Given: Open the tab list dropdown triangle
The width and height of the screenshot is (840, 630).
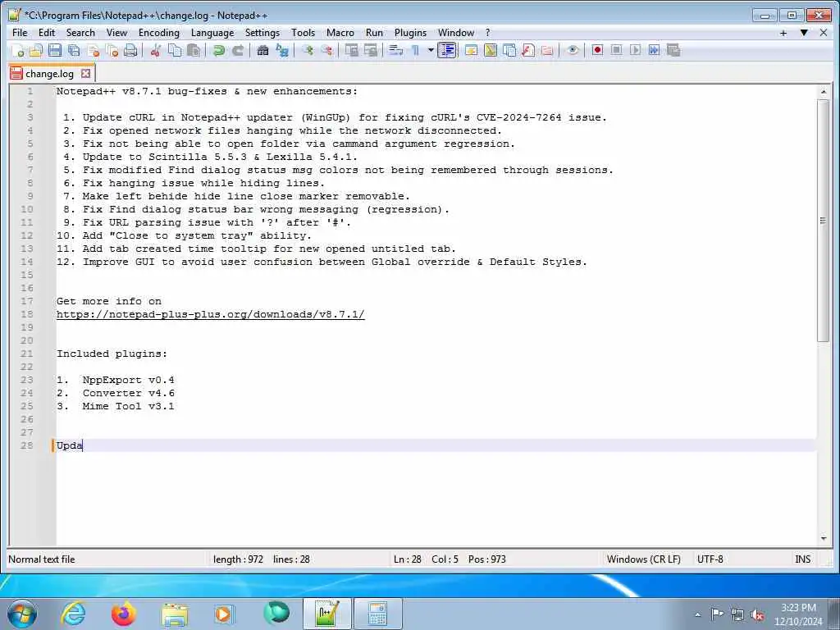Looking at the screenshot, I should coord(804,33).
